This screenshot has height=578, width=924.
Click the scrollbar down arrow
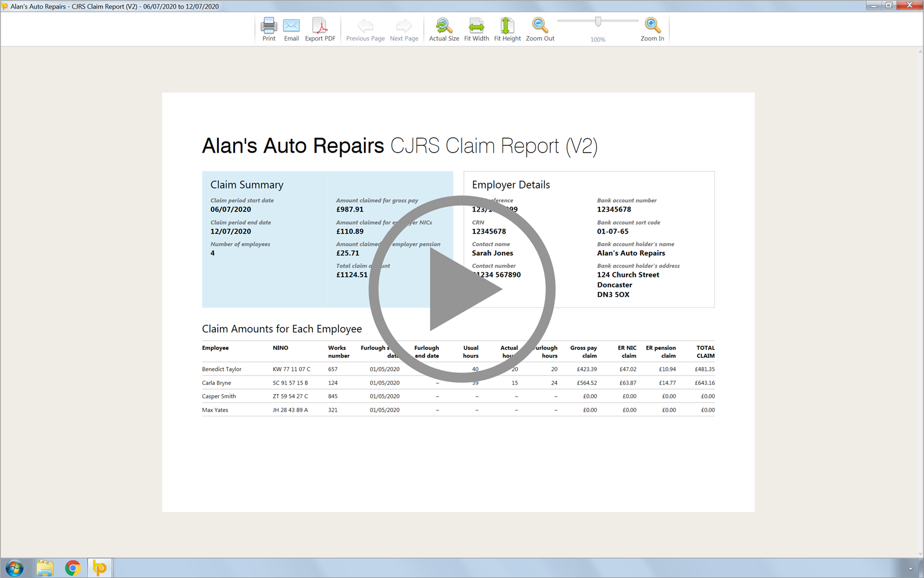tap(920, 554)
